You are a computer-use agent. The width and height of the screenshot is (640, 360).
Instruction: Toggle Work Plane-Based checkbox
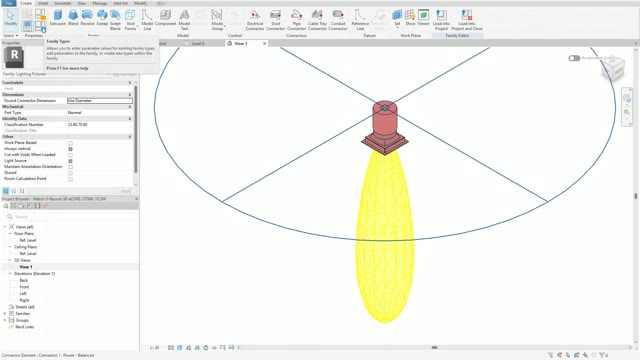[70, 143]
